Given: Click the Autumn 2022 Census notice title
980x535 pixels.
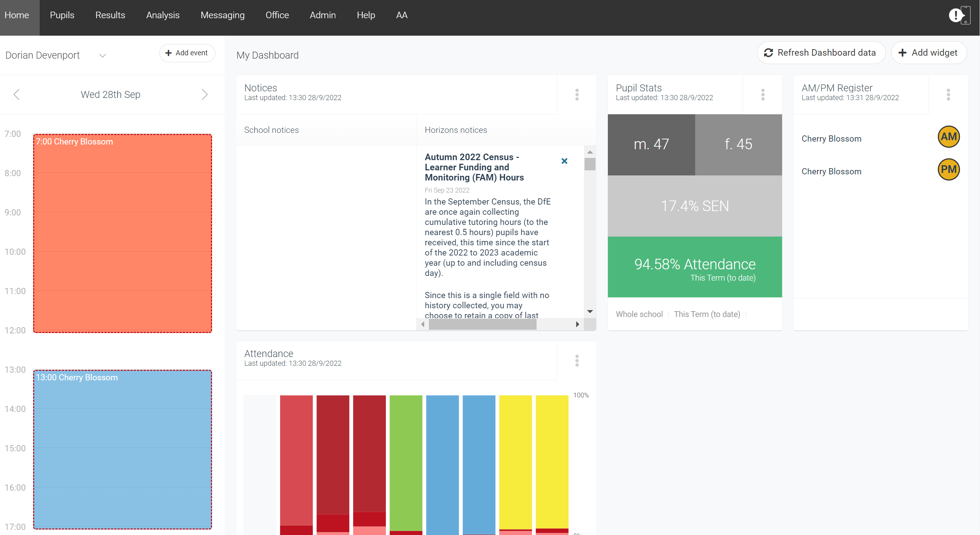Looking at the screenshot, I should click(x=474, y=167).
